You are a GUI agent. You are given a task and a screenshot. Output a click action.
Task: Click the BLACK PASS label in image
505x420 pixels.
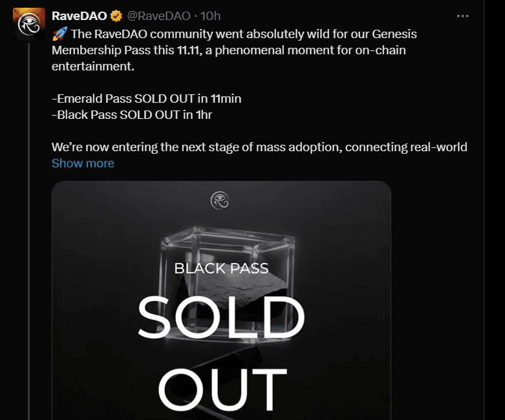[221, 268]
